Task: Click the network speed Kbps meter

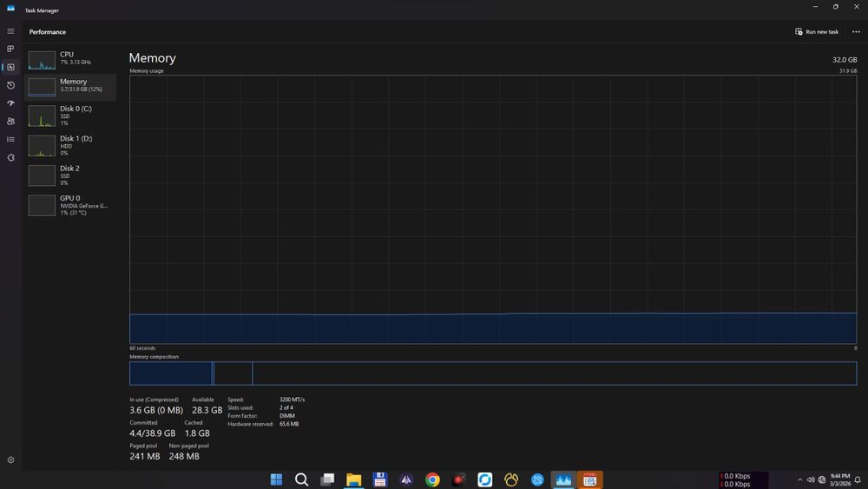Action: point(743,479)
